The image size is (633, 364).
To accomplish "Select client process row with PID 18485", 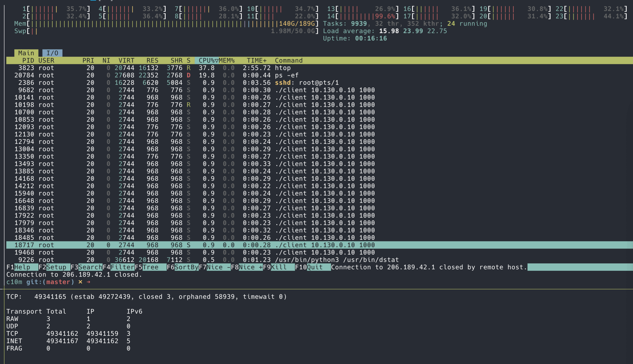I will [x=320, y=238].
